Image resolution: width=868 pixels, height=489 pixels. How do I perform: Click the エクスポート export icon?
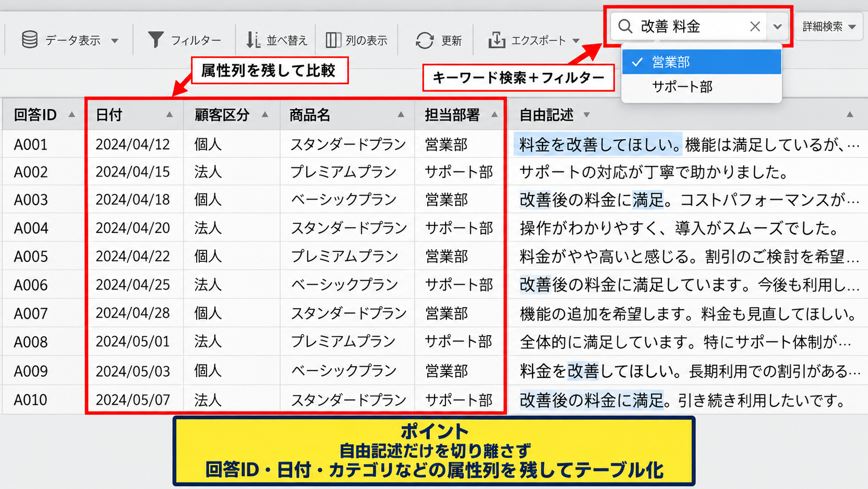click(x=497, y=40)
